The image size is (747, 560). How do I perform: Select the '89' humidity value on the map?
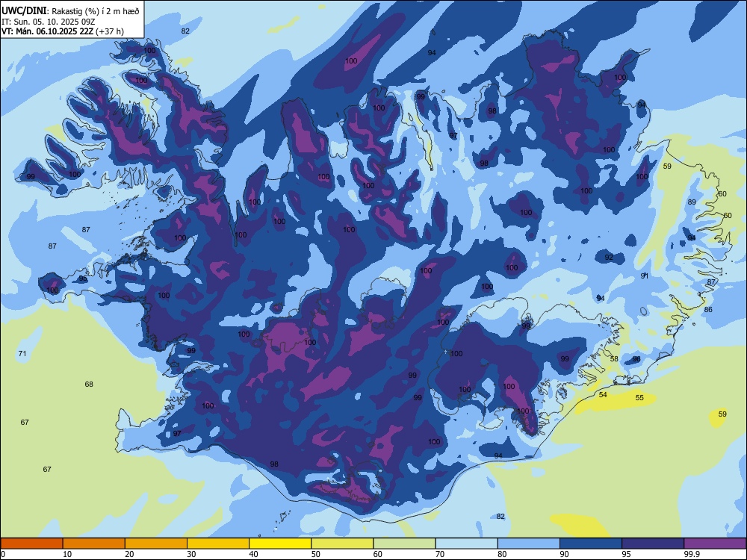(x=692, y=202)
